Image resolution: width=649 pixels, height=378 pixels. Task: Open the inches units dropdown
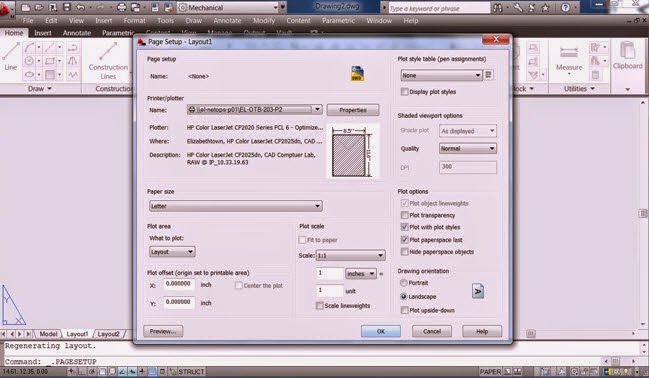pyautogui.click(x=361, y=274)
